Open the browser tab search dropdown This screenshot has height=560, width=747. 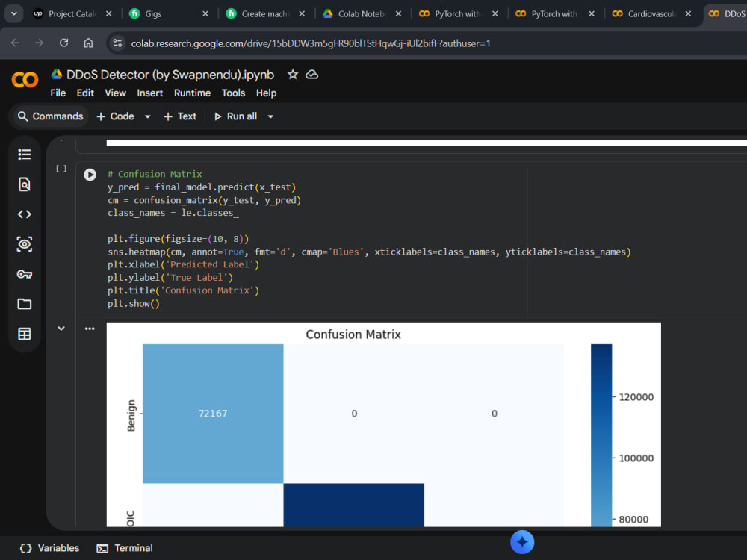click(13, 13)
